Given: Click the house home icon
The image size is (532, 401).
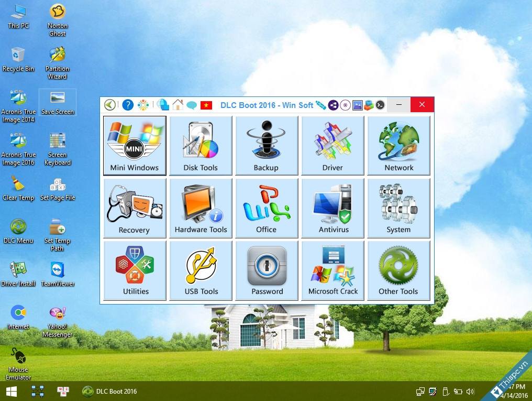Looking at the screenshot, I should (x=178, y=105).
